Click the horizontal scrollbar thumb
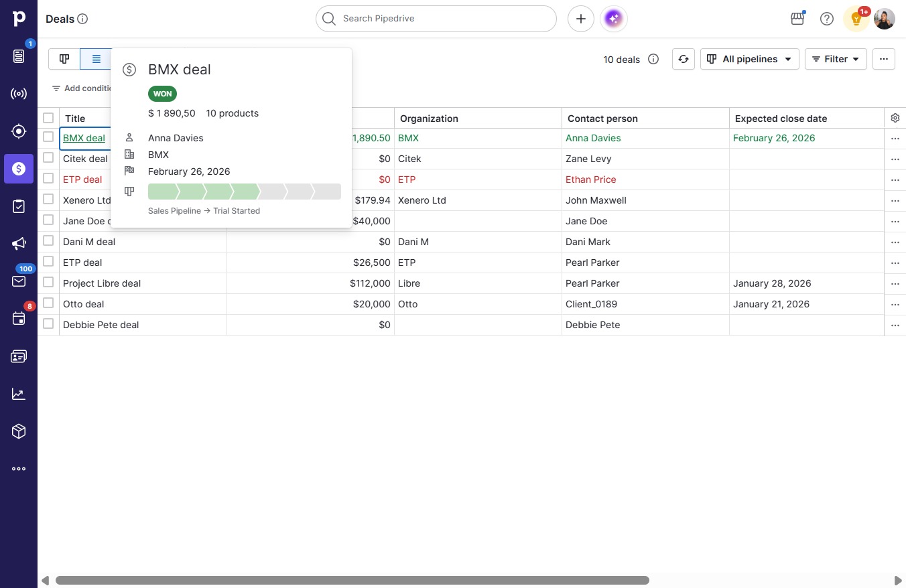 point(352,581)
